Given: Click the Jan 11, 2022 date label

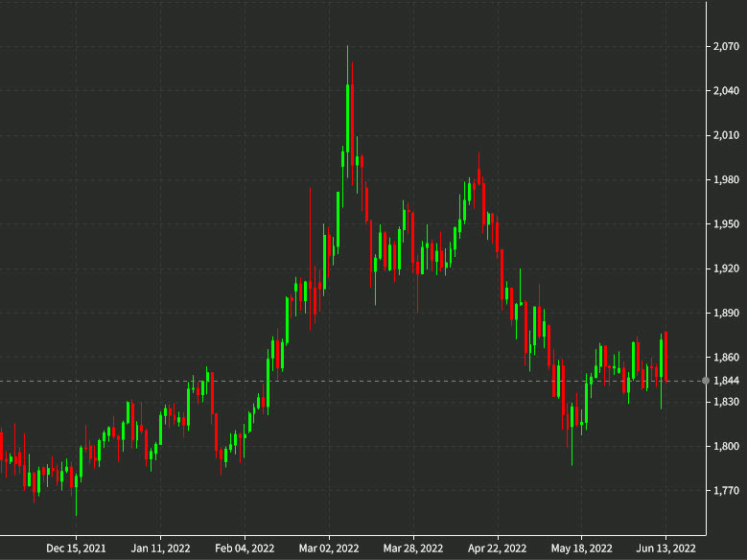Looking at the screenshot, I should (x=160, y=548).
